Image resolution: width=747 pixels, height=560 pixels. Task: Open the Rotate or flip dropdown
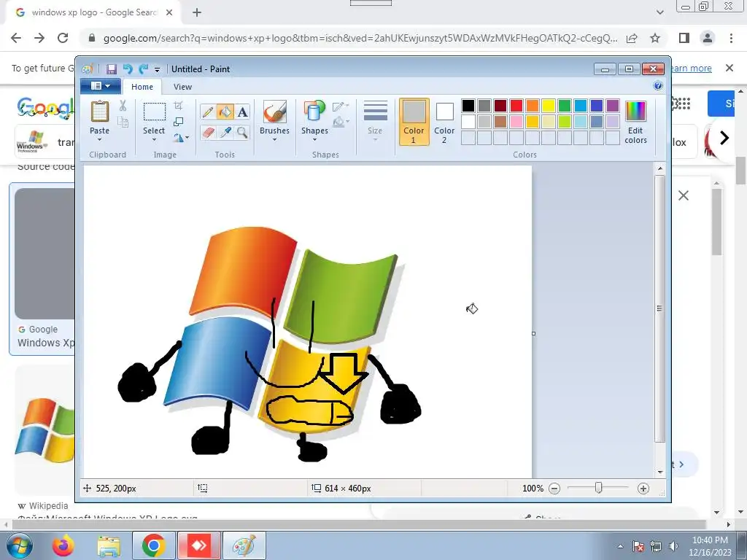pos(181,138)
